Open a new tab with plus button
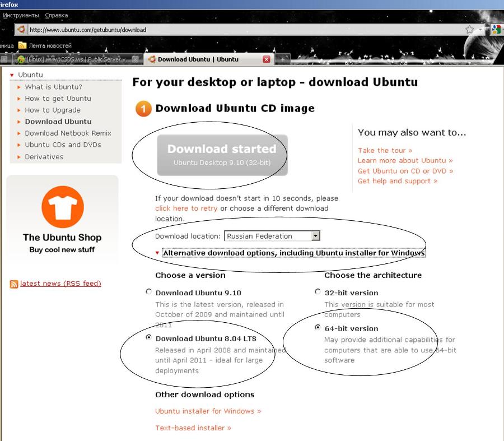The image size is (504, 441). click(282, 59)
